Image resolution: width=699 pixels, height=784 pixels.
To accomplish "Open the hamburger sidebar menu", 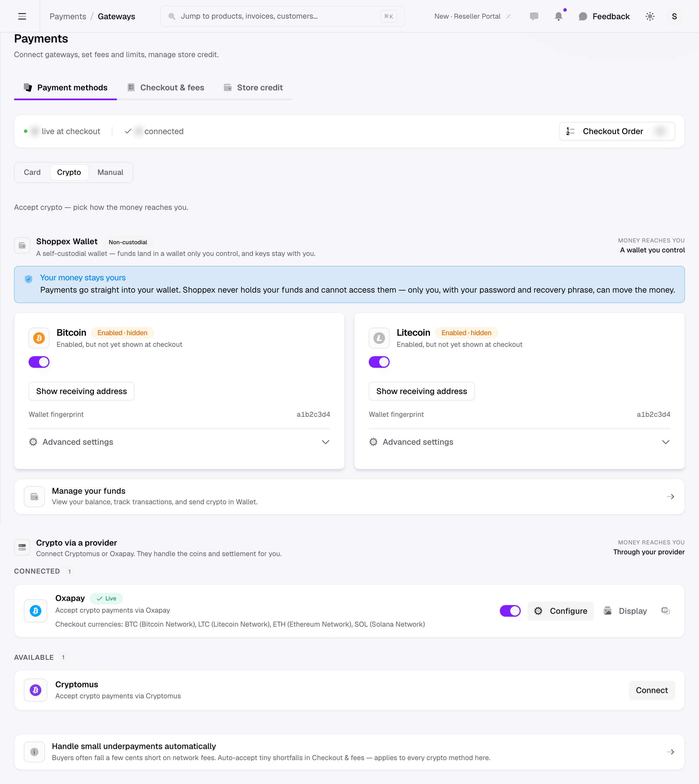I will click(x=22, y=16).
